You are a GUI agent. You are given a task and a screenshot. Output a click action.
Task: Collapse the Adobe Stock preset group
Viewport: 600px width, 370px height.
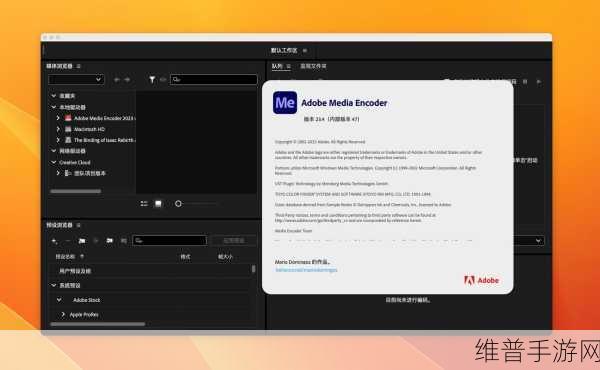[x=59, y=300]
